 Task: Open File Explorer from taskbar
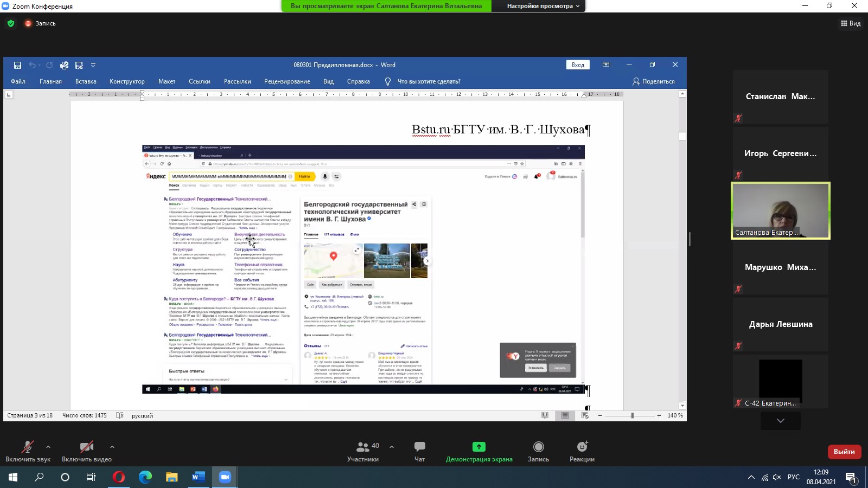tap(171, 477)
